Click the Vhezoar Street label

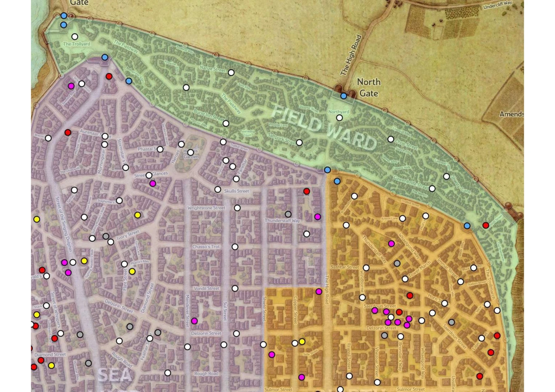[377, 361]
